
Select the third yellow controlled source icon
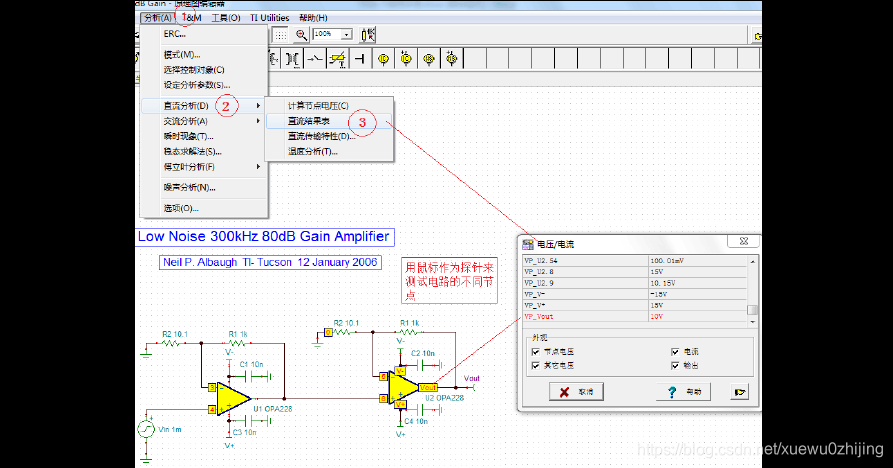tap(429, 59)
